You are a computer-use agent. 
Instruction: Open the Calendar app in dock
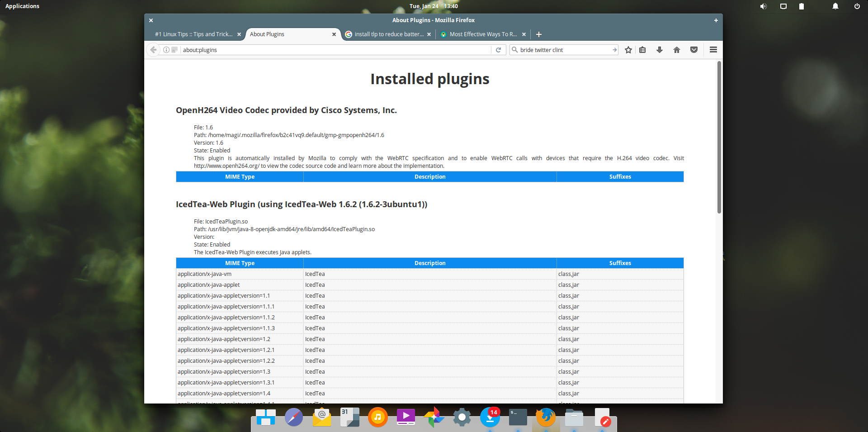[x=350, y=417]
